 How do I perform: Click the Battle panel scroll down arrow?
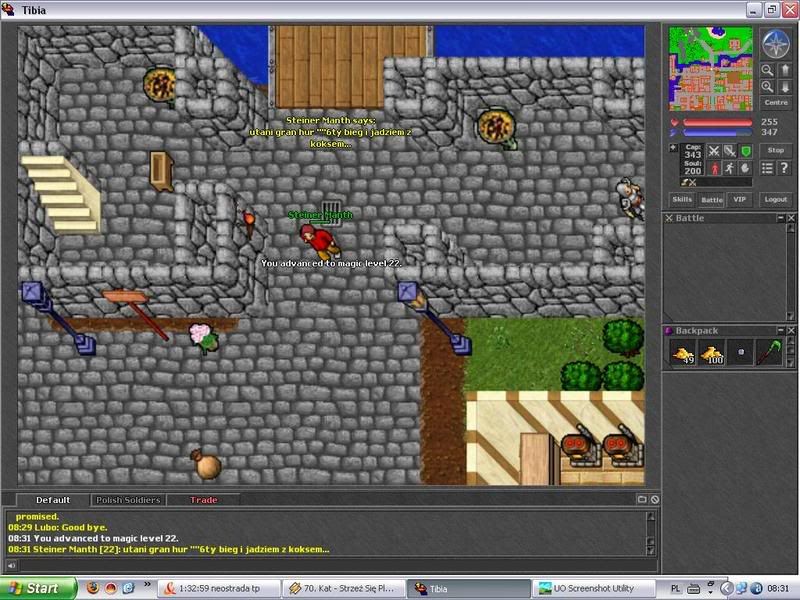[791, 317]
